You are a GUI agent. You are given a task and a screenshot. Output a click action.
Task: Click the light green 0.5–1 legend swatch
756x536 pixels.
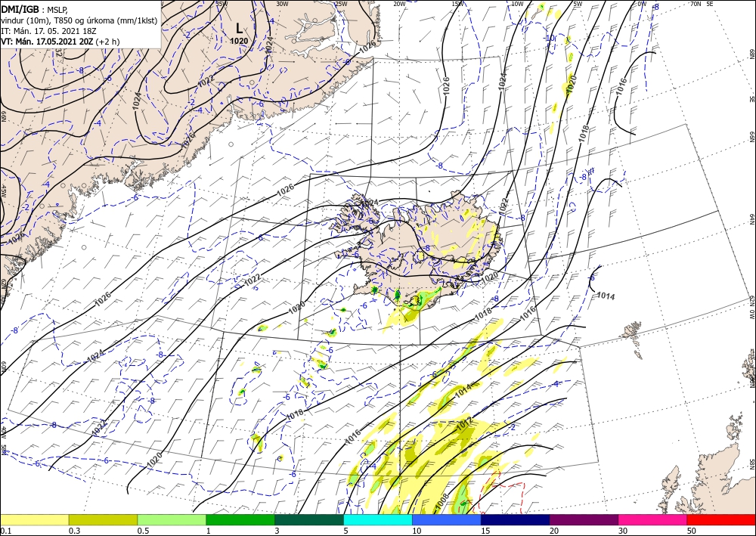click(x=172, y=519)
